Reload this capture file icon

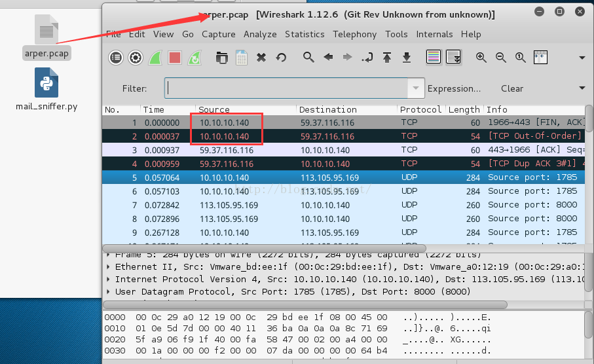[x=281, y=58]
